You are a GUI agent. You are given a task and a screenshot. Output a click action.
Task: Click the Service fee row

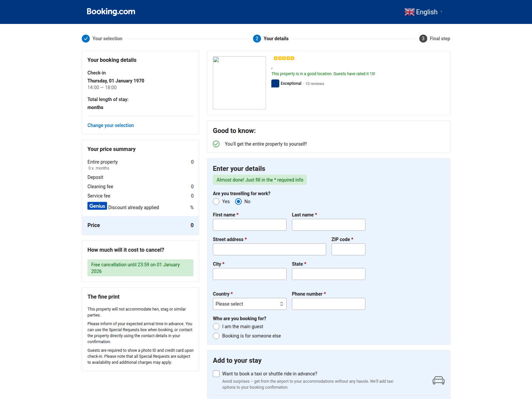[140, 196]
